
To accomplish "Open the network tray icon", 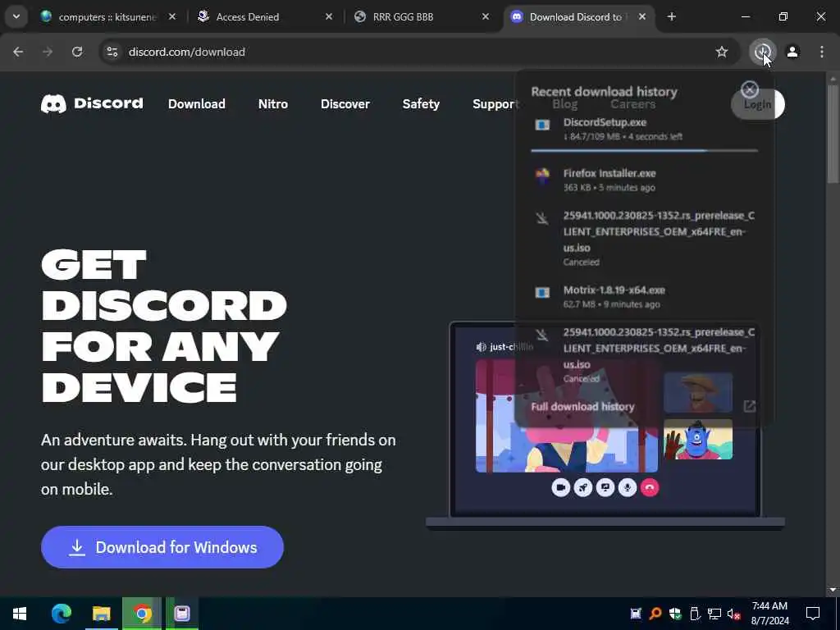I will (714, 614).
